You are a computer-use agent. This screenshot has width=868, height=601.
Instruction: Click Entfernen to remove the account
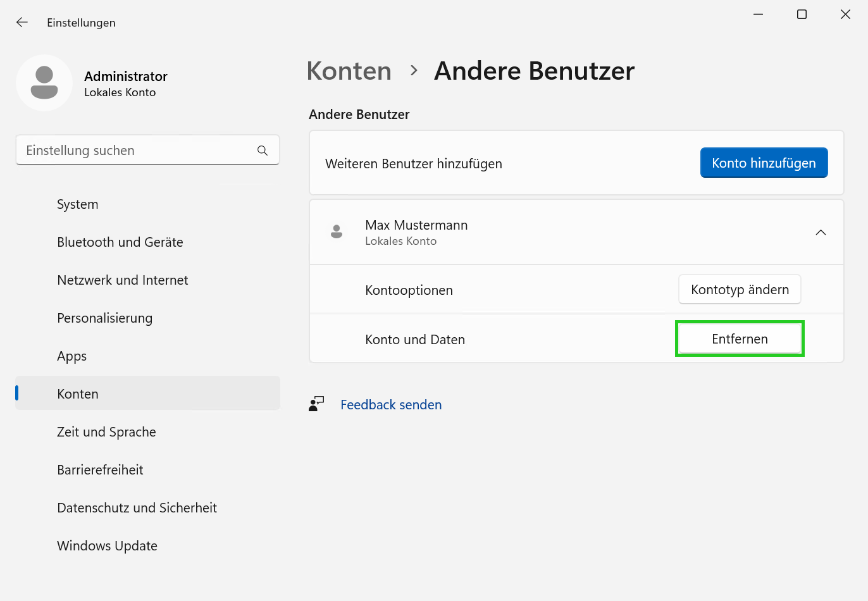click(x=740, y=338)
